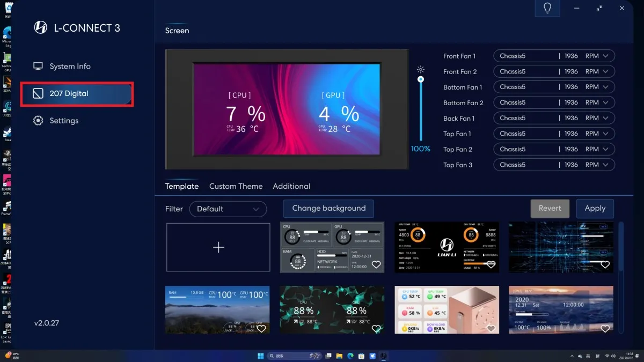Favorite the blue circuit tech template
Screen dimensions: 644x362
(605, 264)
